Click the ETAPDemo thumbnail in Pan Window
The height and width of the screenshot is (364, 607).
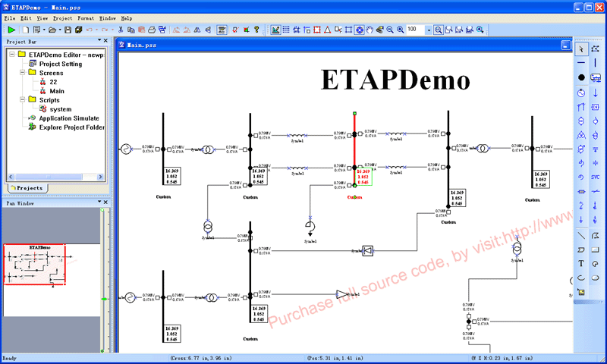pos(35,264)
